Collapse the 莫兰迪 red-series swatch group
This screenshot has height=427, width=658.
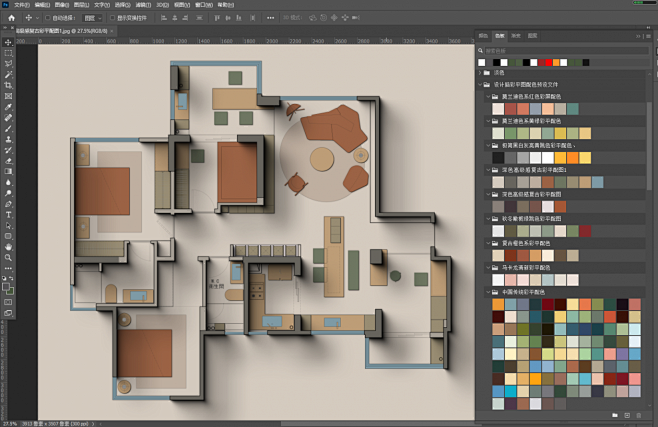(x=488, y=96)
